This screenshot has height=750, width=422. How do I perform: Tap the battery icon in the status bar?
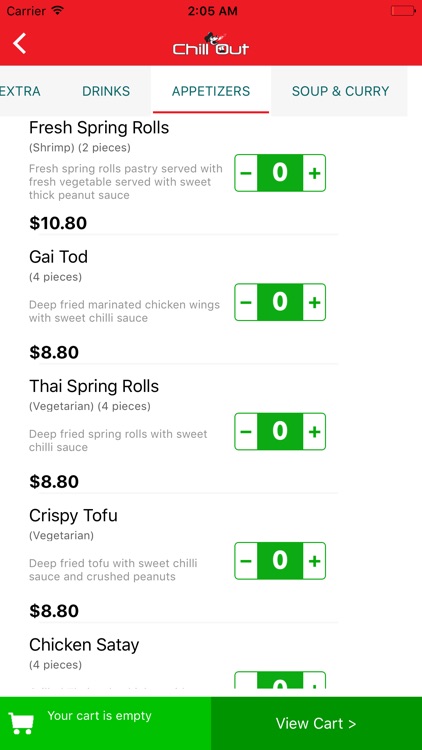[403, 11]
